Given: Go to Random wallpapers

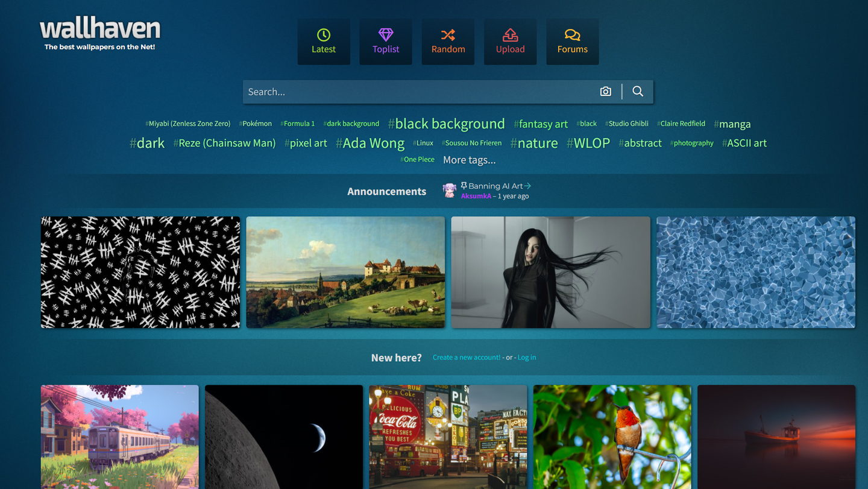Looking at the screenshot, I should [x=448, y=42].
